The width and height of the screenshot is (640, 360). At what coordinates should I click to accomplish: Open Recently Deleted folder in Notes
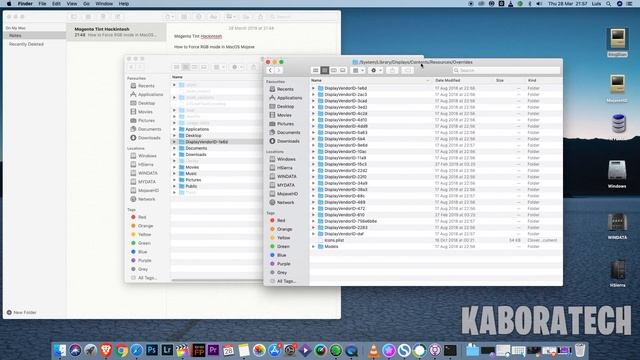point(26,44)
